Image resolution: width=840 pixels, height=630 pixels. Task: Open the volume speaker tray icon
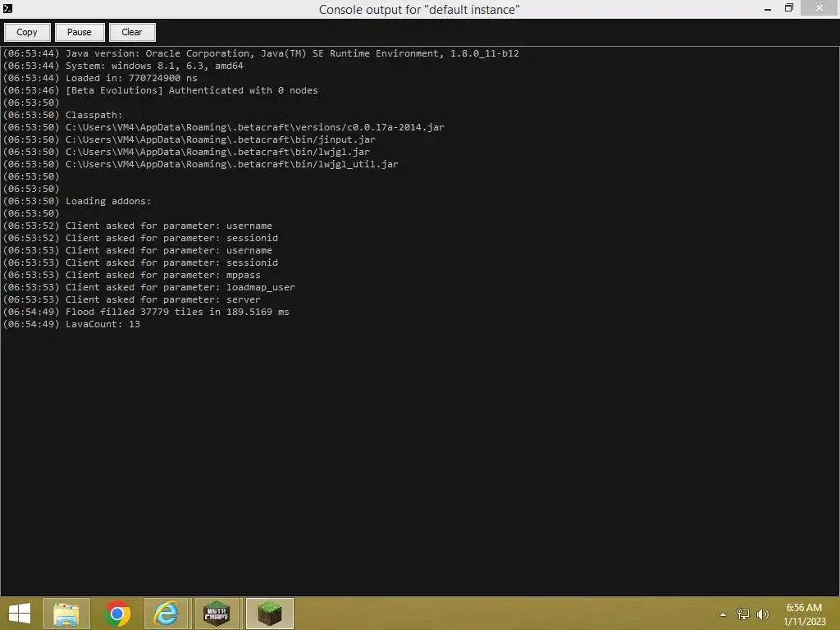tap(762, 614)
